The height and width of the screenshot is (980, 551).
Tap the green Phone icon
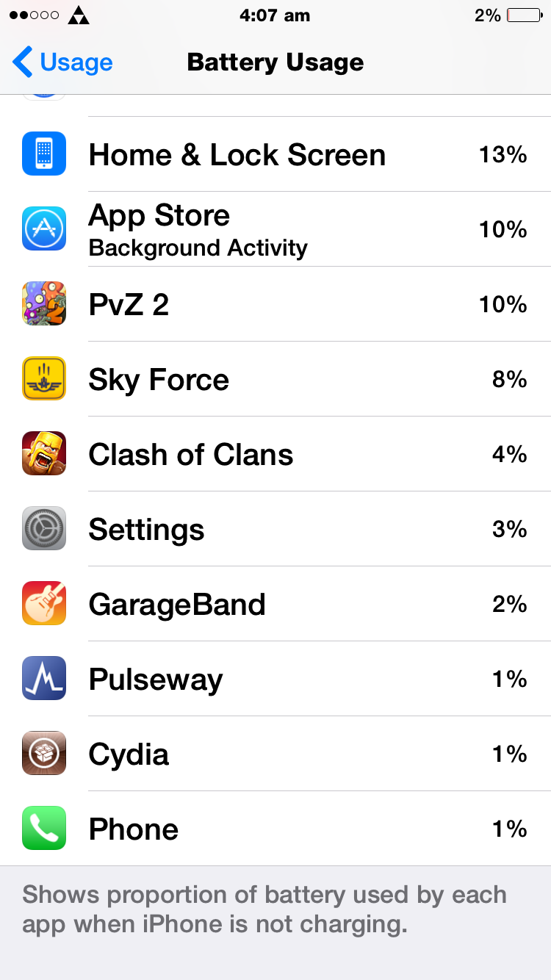(x=44, y=828)
